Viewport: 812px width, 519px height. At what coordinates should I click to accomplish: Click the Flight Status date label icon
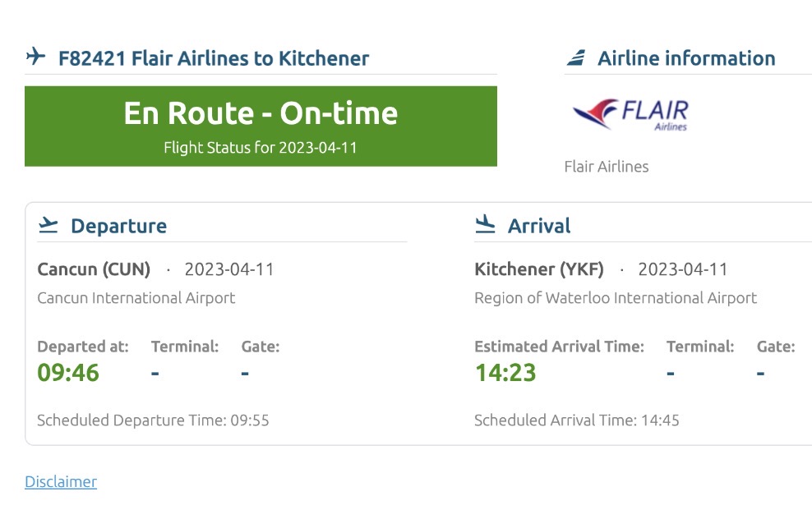click(261, 148)
